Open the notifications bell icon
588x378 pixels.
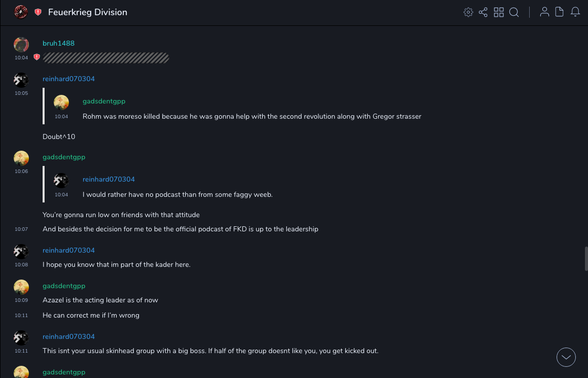pos(575,12)
